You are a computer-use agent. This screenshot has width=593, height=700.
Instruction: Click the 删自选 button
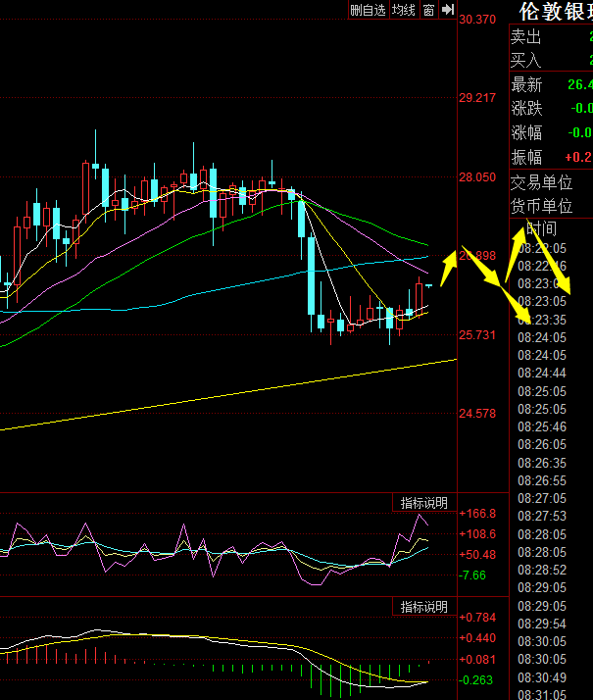(369, 10)
